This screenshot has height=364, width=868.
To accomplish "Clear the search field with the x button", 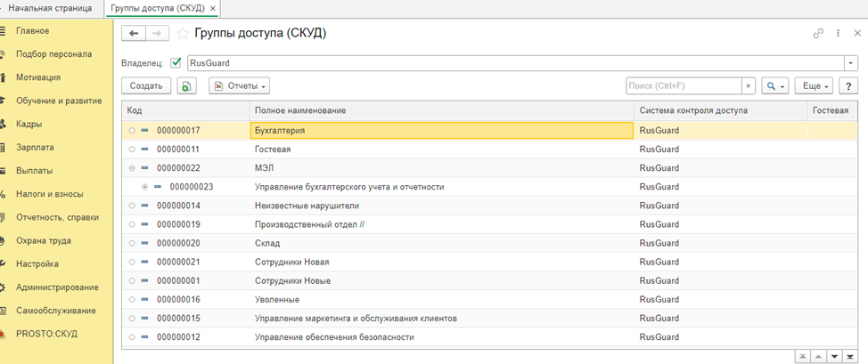I will click(749, 85).
